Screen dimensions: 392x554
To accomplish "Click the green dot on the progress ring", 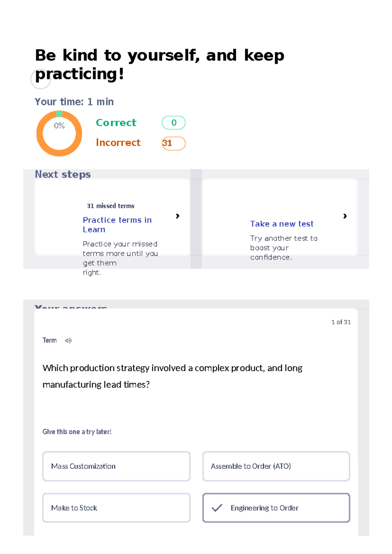I will [x=59, y=114].
